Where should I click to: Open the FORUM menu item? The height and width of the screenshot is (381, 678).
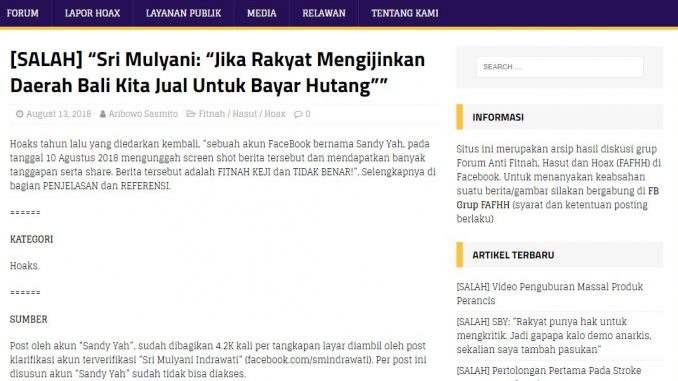(x=22, y=13)
